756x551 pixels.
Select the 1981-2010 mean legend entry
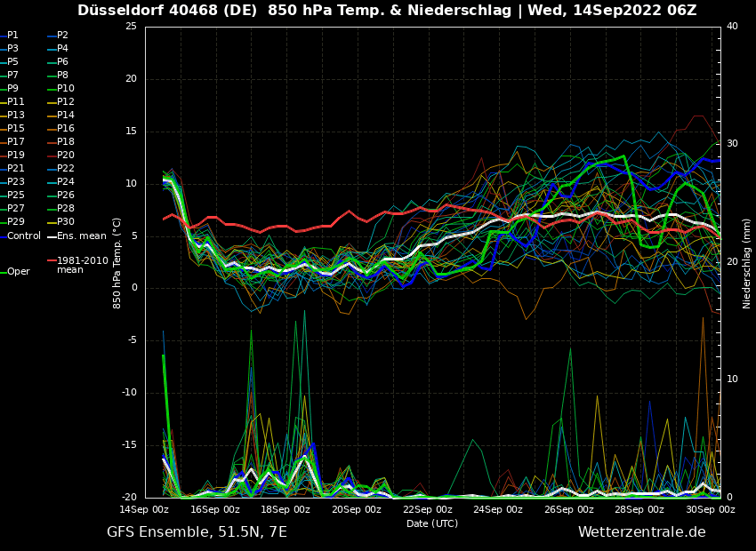coord(82,265)
